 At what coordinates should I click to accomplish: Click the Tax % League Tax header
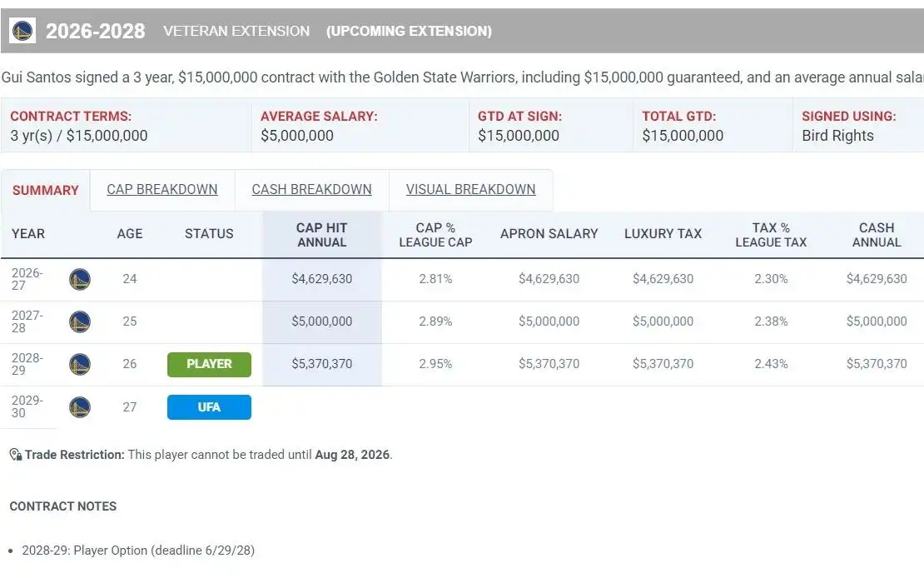pyautogui.click(x=771, y=234)
